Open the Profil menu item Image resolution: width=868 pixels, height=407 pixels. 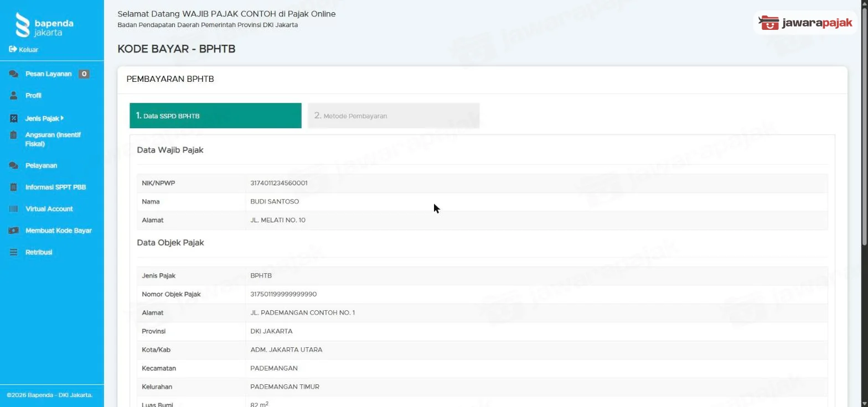33,96
